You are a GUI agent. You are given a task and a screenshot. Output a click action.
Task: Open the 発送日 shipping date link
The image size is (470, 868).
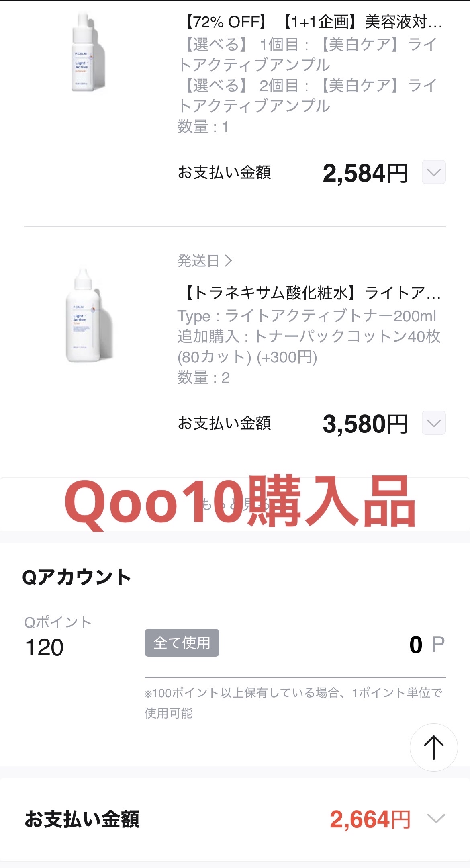[x=205, y=261]
